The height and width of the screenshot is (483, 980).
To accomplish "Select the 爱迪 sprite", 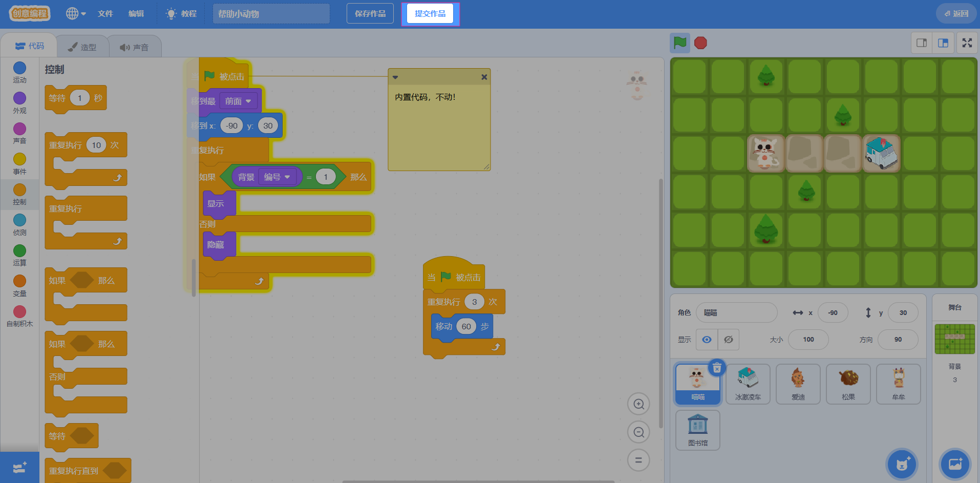I will [x=798, y=384].
